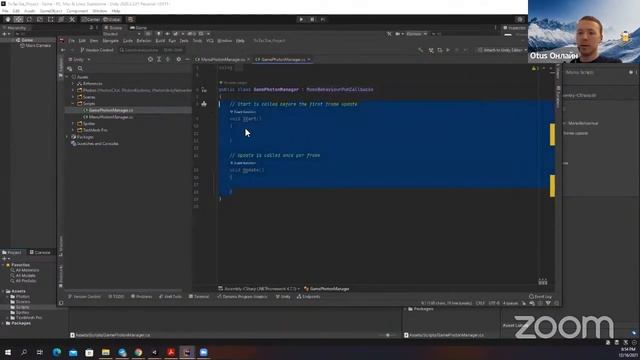Expand the References node

click(x=73, y=83)
